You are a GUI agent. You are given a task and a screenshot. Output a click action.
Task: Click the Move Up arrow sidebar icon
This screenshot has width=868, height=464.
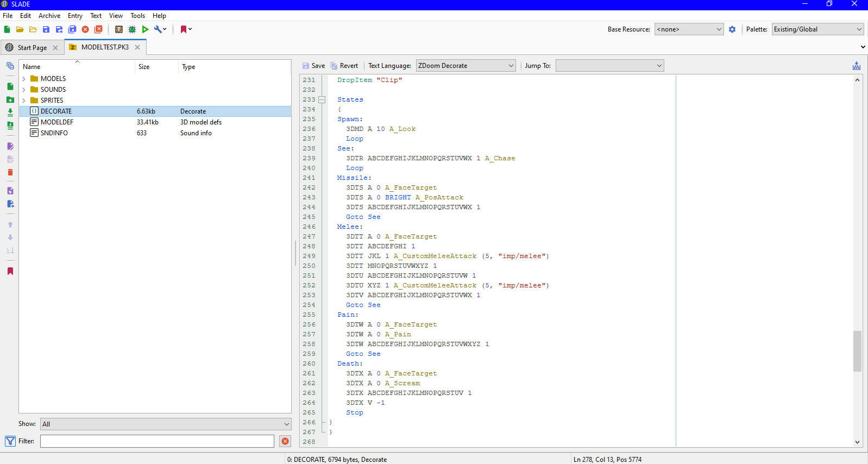[10, 224]
